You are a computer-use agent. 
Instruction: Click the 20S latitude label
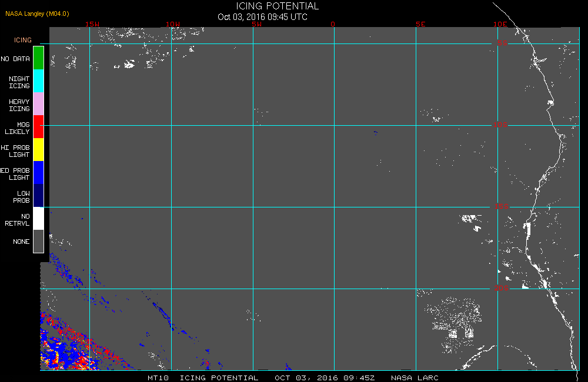pyautogui.click(x=501, y=288)
